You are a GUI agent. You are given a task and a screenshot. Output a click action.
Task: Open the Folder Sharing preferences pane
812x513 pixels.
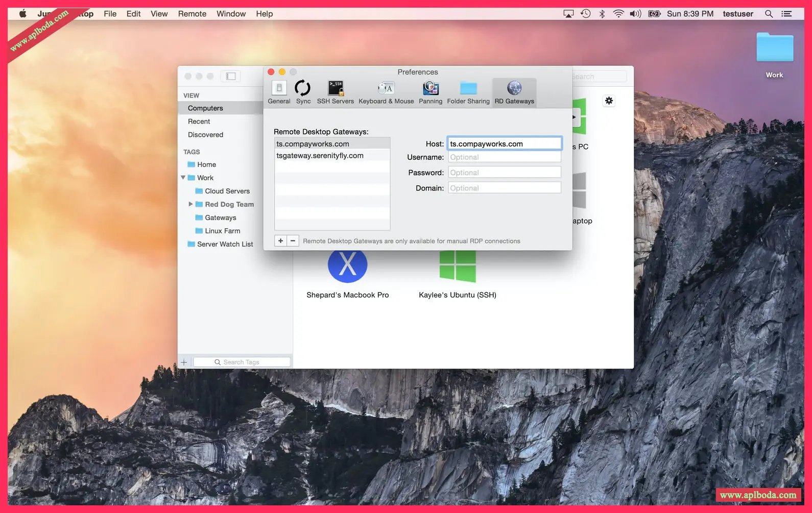[x=468, y=92]
